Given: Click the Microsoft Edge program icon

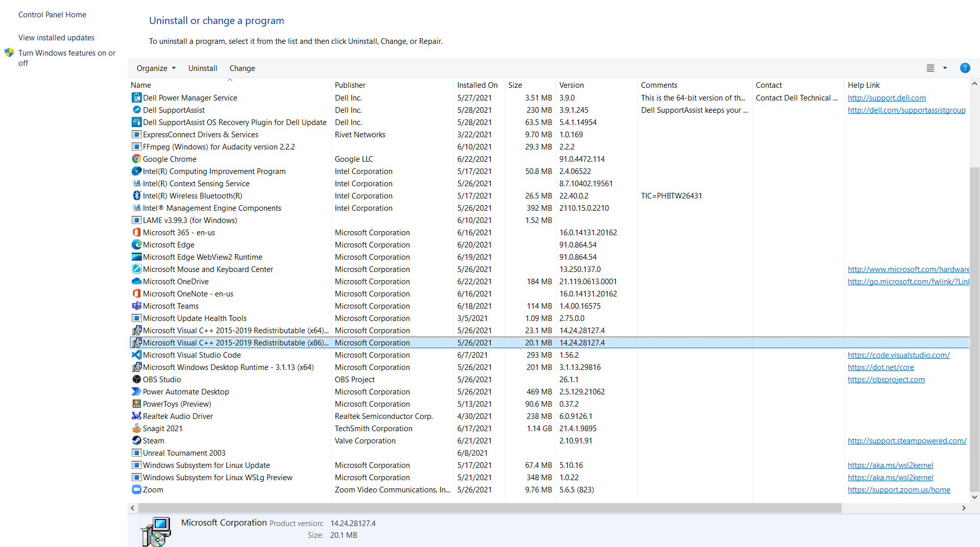Looking at the screenshot, I should tap(136, 244).
